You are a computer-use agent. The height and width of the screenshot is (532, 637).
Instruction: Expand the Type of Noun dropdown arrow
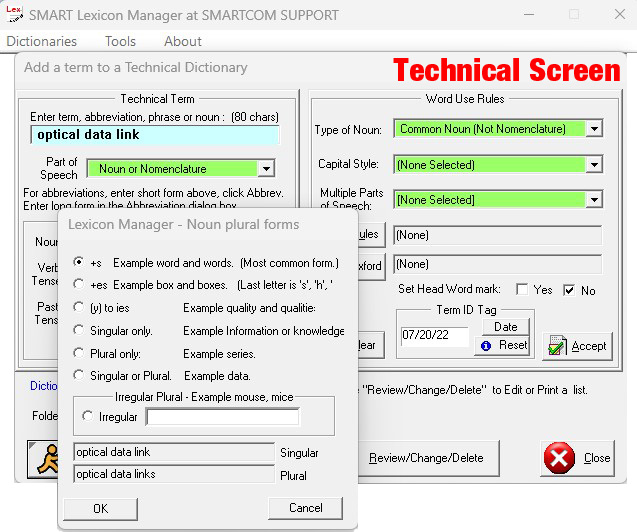click(x=594, y=129)
